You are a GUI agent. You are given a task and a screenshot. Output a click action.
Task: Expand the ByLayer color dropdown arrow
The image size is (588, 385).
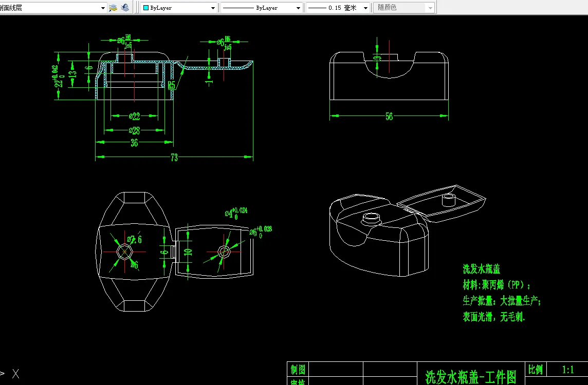pos(213,8)
